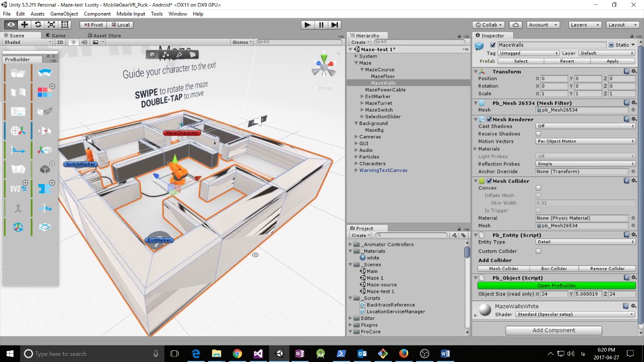Select the Hand tool in toolbar
Viewport: 644px width, 362px height.
(x=11, y=25)
